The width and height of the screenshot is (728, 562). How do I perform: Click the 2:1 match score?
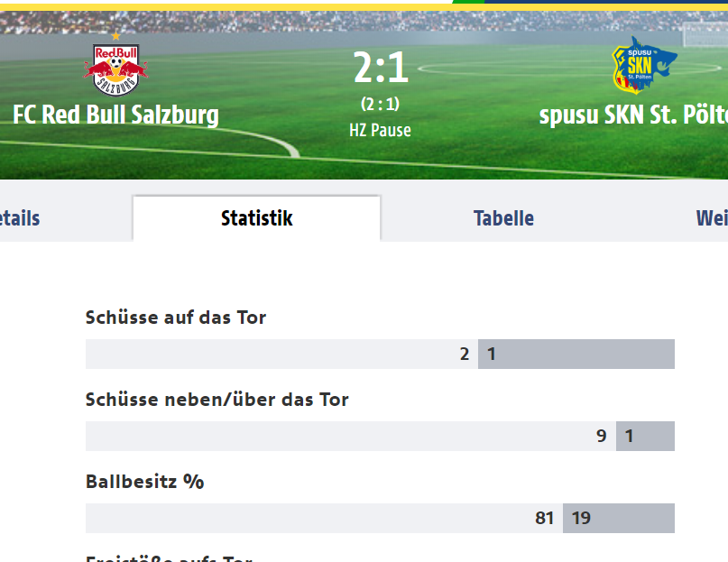pyautogui.click(x=381, y=68)
